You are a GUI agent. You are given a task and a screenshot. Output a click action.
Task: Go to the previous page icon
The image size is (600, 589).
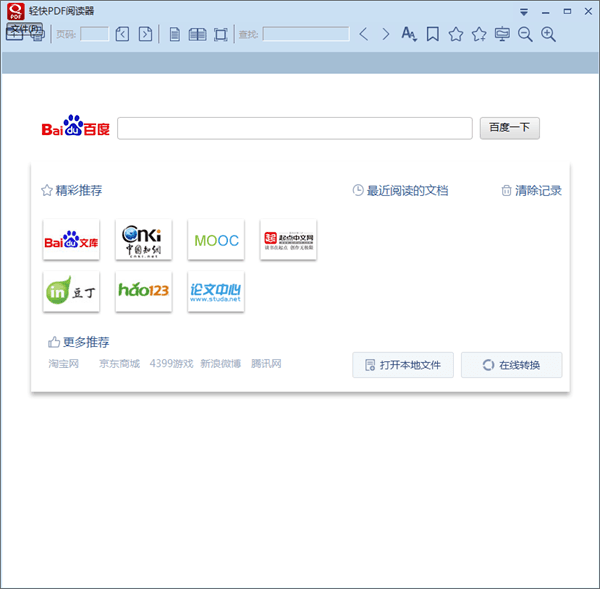(x=122, y=34)
